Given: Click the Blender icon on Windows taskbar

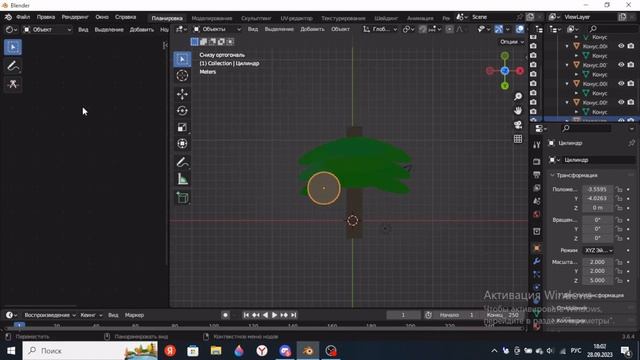Looking at the screenshot, I should click(x=308, y=351).
